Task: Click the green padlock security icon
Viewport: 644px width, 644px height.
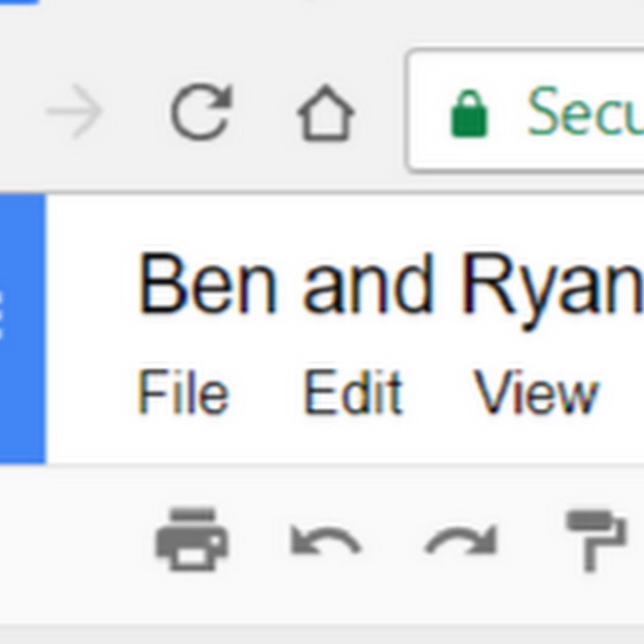Action: click(469, 114)
